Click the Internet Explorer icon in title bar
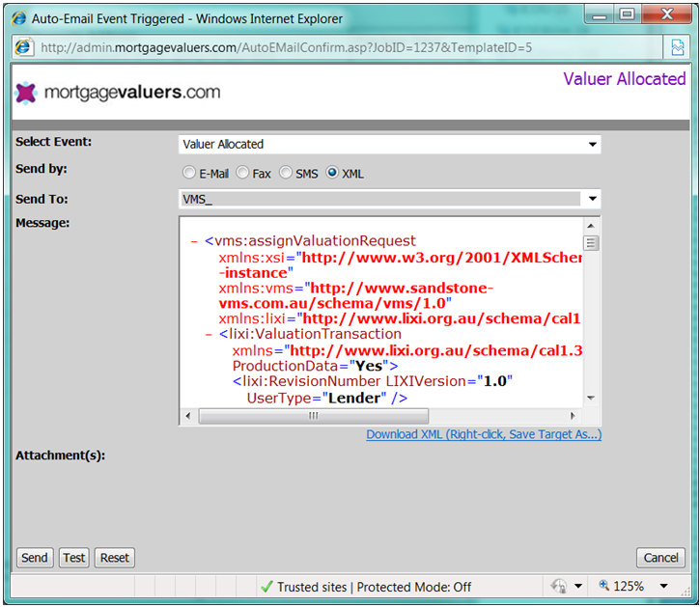The image size is (700, 607). (19, 18)
